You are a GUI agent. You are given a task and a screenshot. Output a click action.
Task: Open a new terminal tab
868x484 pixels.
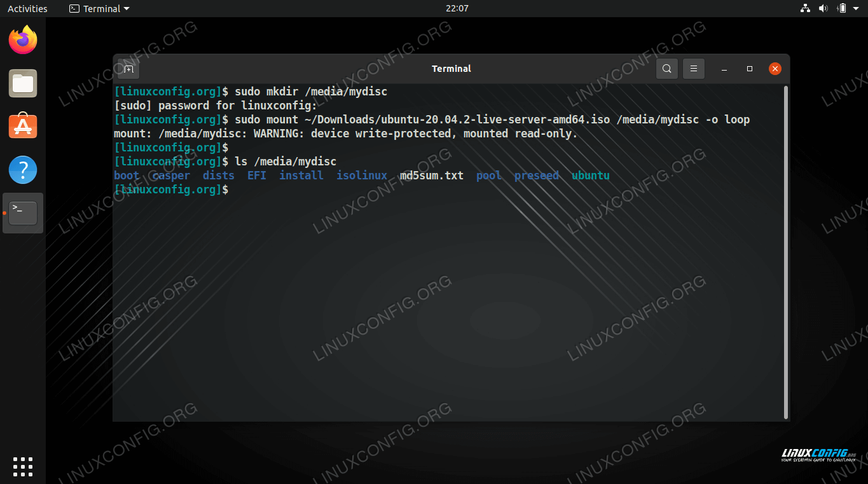pos(128,69)
